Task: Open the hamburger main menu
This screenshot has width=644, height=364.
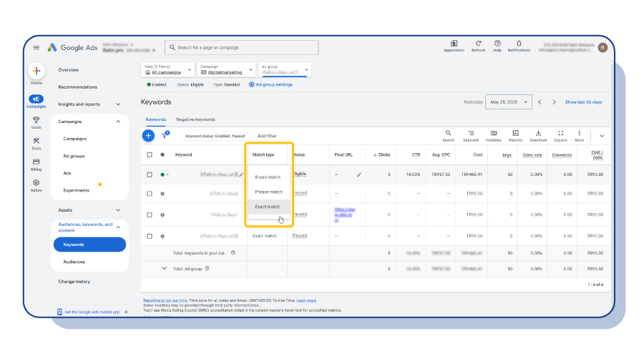Action: pyautogui.click(x=36, y=48)
